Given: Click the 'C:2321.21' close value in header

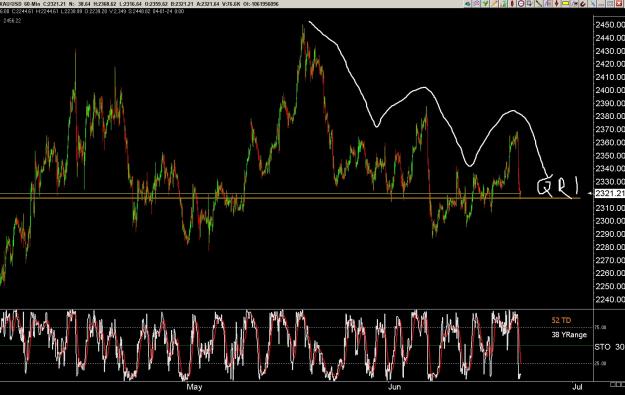Looking at the screenshot, I should [54, 4].
